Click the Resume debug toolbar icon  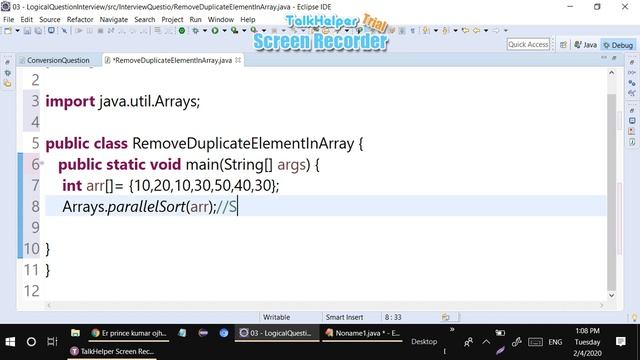coord(79,31)
